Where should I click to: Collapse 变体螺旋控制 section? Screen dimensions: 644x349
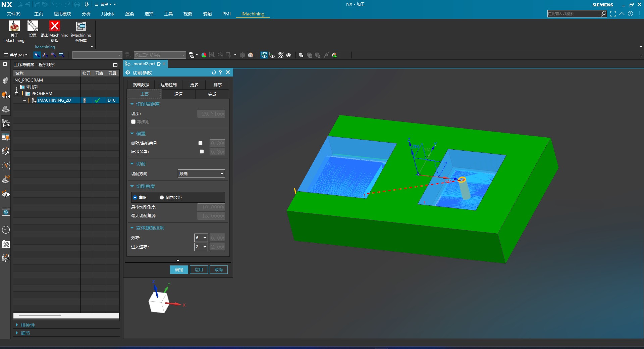(x=132, y=228)
